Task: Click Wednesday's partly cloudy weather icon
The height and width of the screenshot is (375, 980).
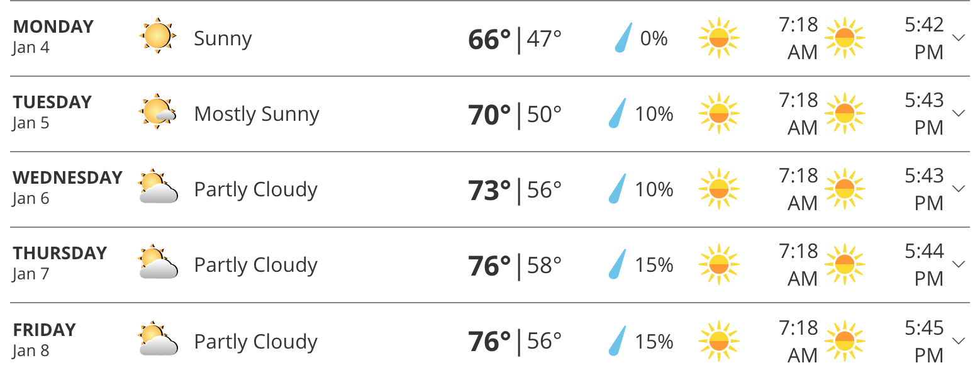Action: (157, 187)
